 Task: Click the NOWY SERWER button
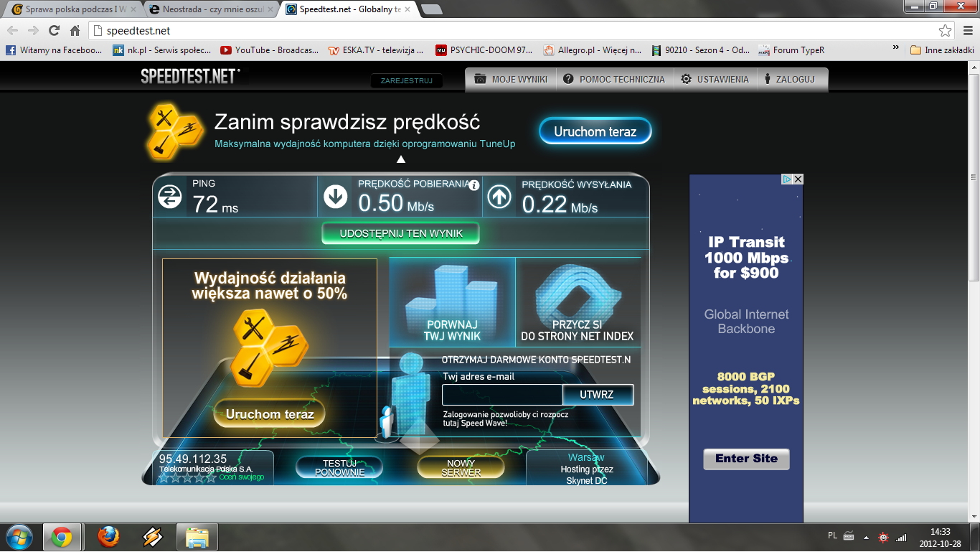click(x=461, y=468)
